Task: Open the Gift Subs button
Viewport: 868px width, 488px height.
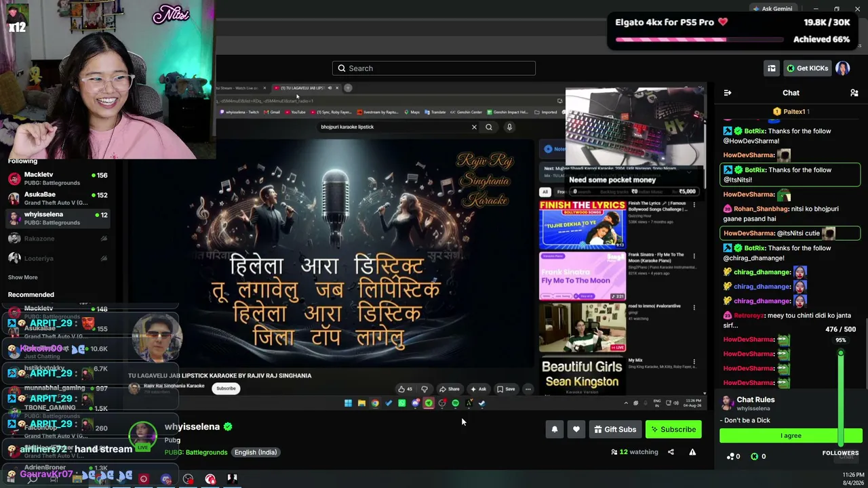Action: tap(614, 429)
